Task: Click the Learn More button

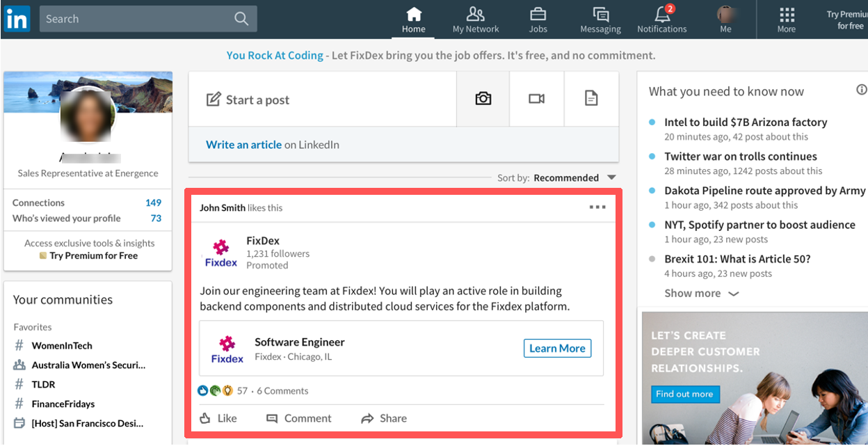Action: (557, 349)
